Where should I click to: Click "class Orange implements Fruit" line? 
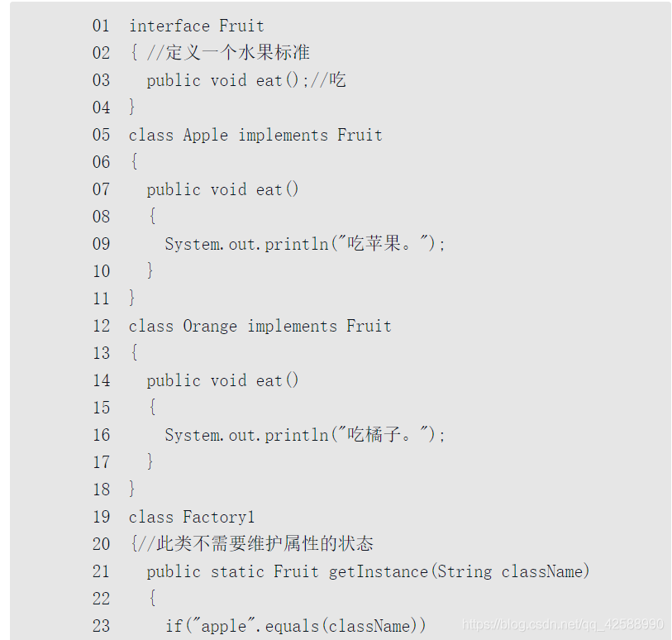[260, 326]
